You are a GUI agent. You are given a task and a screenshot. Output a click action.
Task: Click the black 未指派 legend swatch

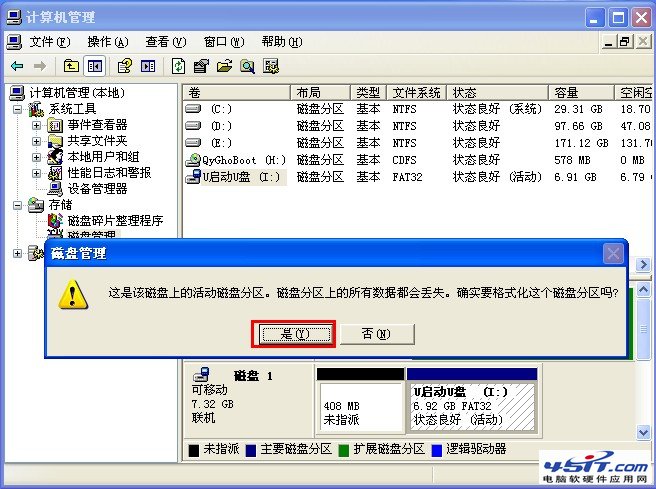pyautogui.click(x=194, y=451)
